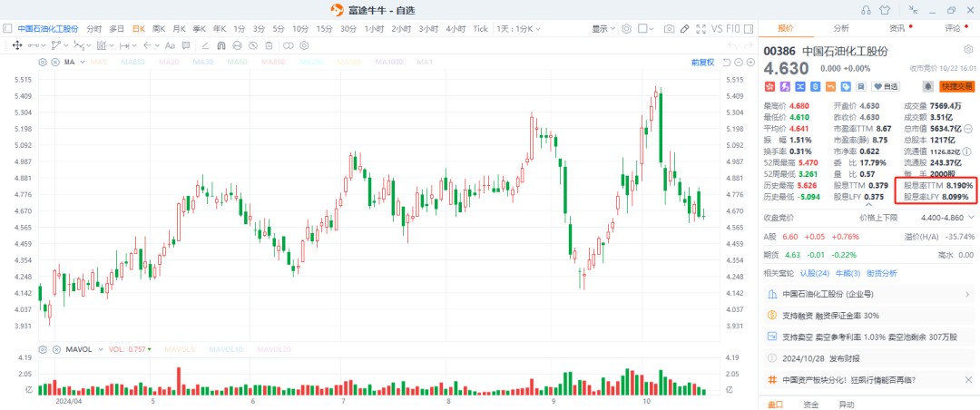Hide all drawings with eye-slash icon
The image size is (980, 410).
tap(252, 45)
